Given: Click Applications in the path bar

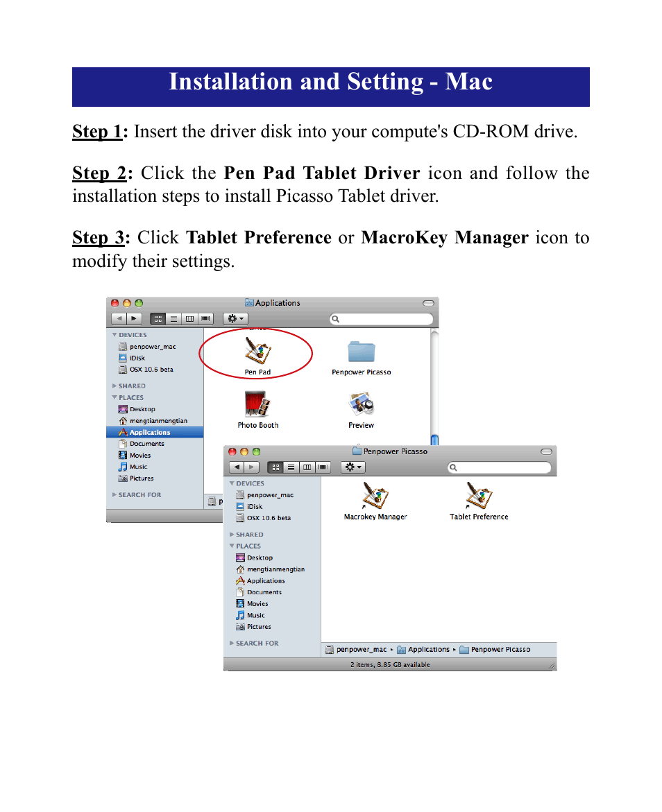Looking at the screenshot, I should point(423,650).
